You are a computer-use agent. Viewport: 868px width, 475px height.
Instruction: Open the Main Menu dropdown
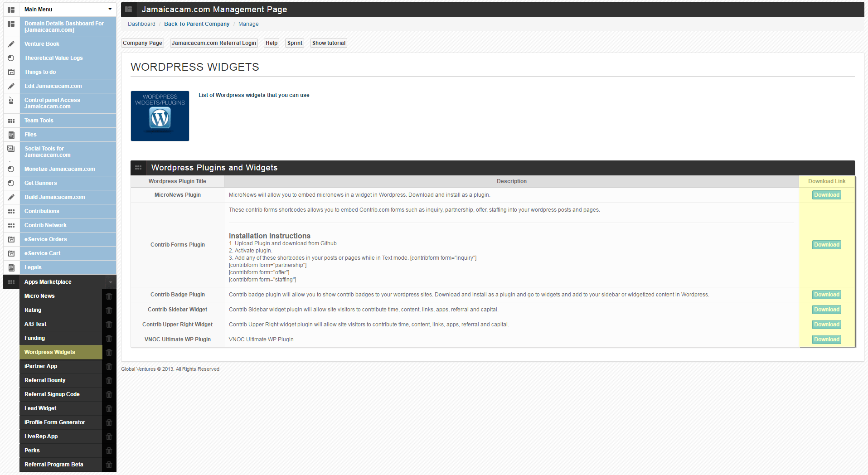[x=68, y=9]
